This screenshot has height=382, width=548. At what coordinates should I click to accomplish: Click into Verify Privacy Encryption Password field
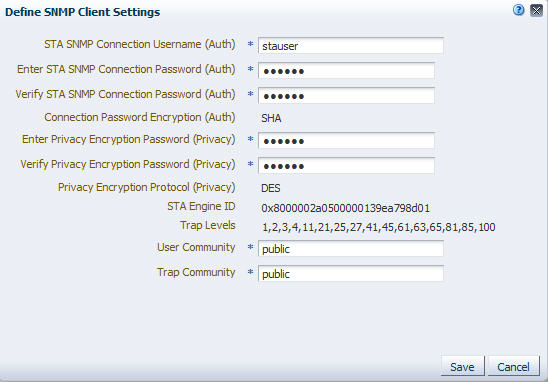[x=346, y=166]
